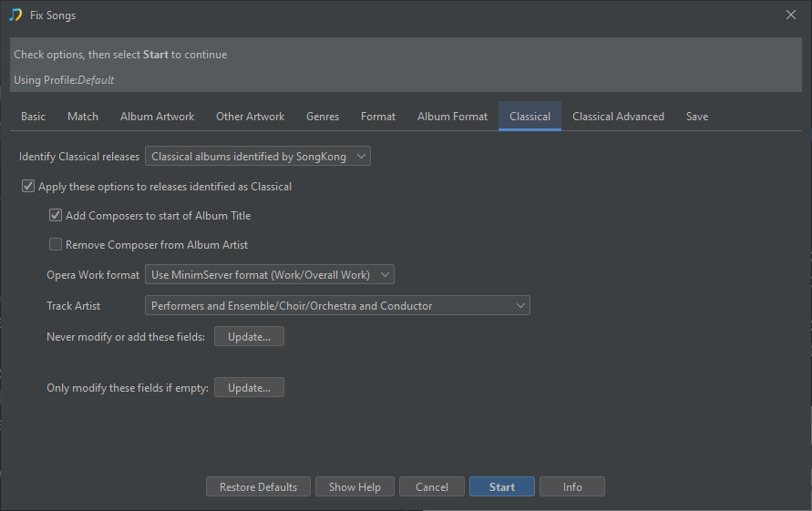Open the Match tab
This screenshot has height=511, width=812.
83,117
